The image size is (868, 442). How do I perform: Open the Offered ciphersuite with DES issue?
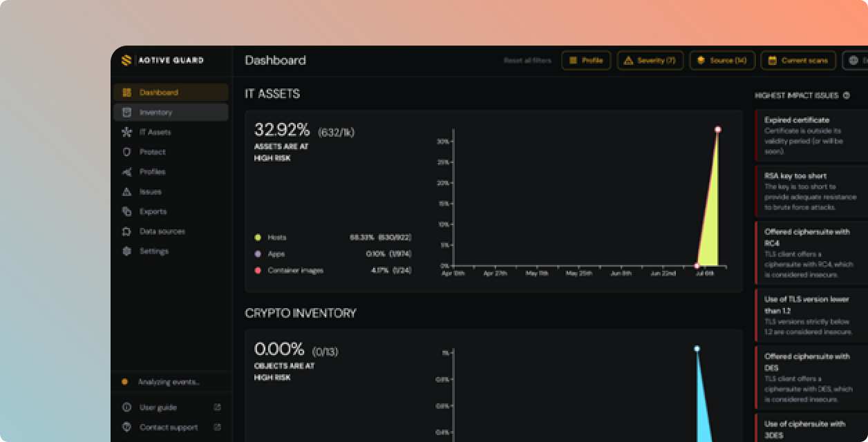click(x=812, y=377)
